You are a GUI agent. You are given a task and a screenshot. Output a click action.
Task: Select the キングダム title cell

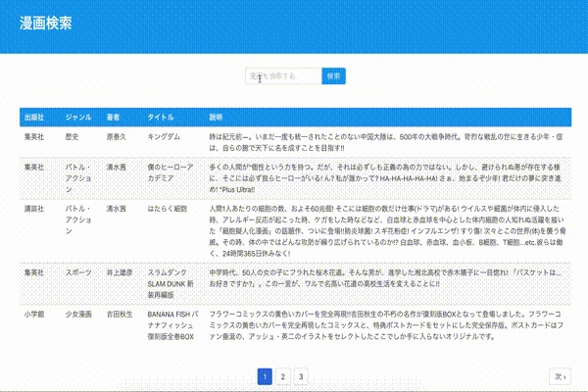click(164, 137)
